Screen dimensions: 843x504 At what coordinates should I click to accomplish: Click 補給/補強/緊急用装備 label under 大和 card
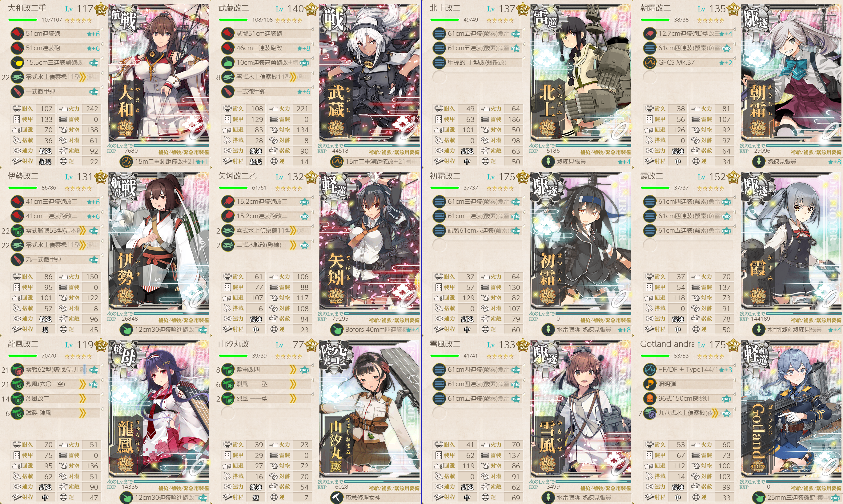tap(183, 152)
